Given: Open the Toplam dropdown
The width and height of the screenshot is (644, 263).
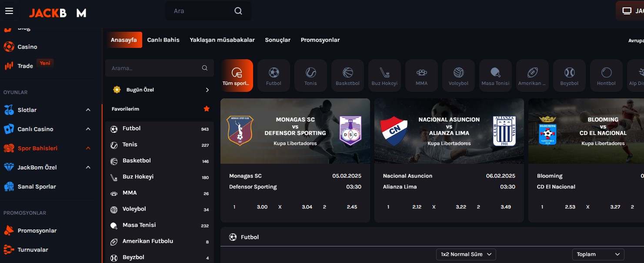Looking at the screenshot, I should click(x=598, y=254).
